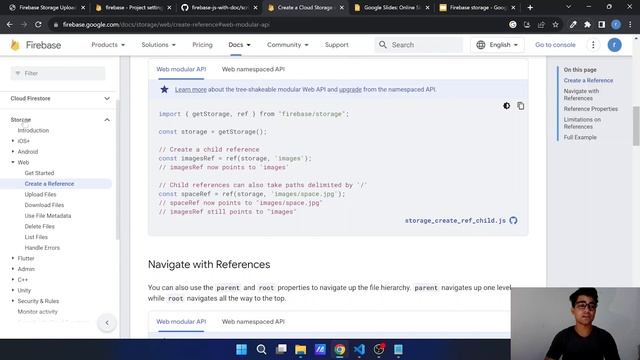Jump to Navigate with References section
Image resolution: width=640 pixels, height=360 pixels.
581,95
